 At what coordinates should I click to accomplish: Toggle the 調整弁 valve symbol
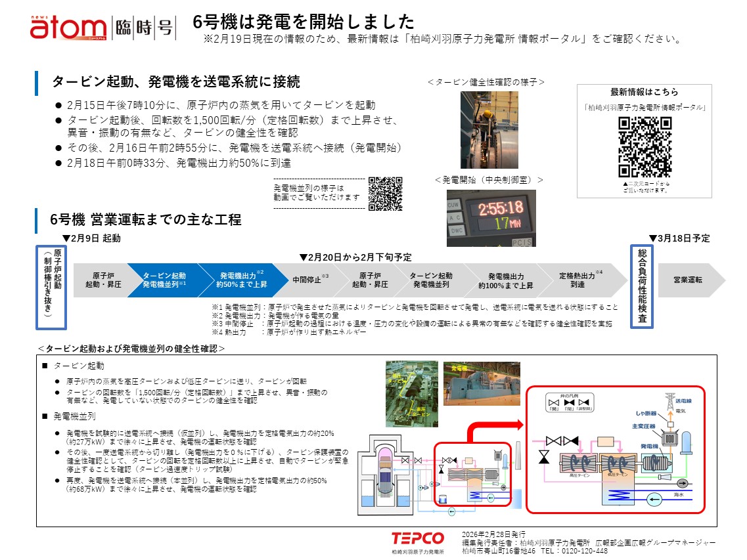click(582, 402)
